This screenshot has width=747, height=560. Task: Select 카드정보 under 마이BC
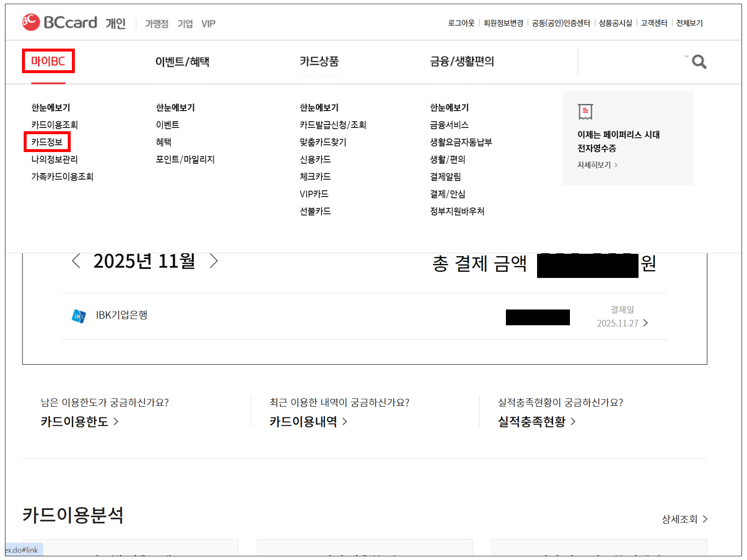[x=47, y=142]
